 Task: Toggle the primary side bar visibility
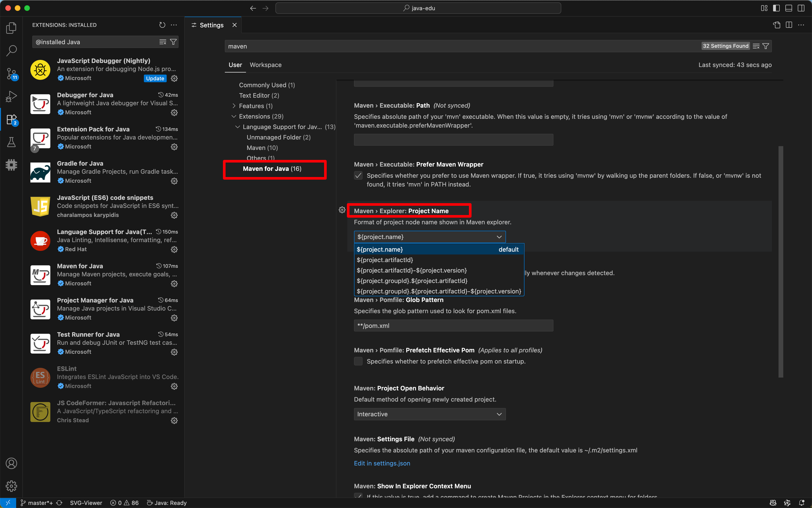(776, 8)
